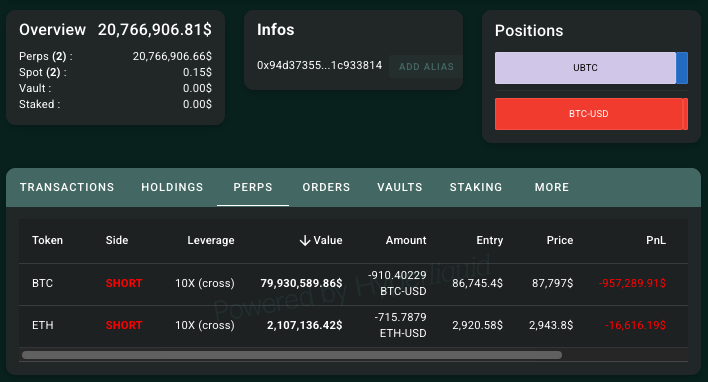This screenshot has width=708, height=382.
Task: Click 10X (cross) in the ETH row
Action: click(x=205, y=325)
